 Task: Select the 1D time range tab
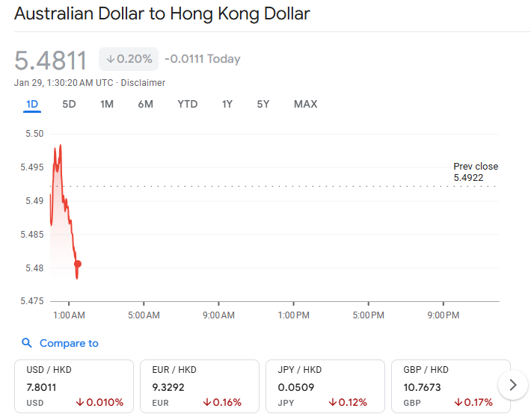31,104
